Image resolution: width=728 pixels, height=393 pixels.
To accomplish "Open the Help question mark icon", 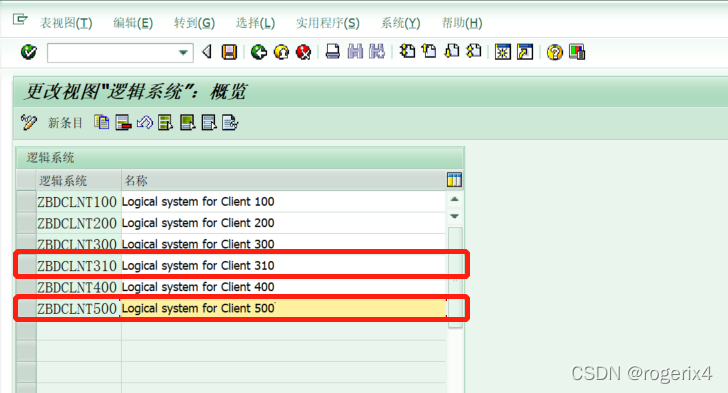I will pyautogui.click(x=554, y=52).
